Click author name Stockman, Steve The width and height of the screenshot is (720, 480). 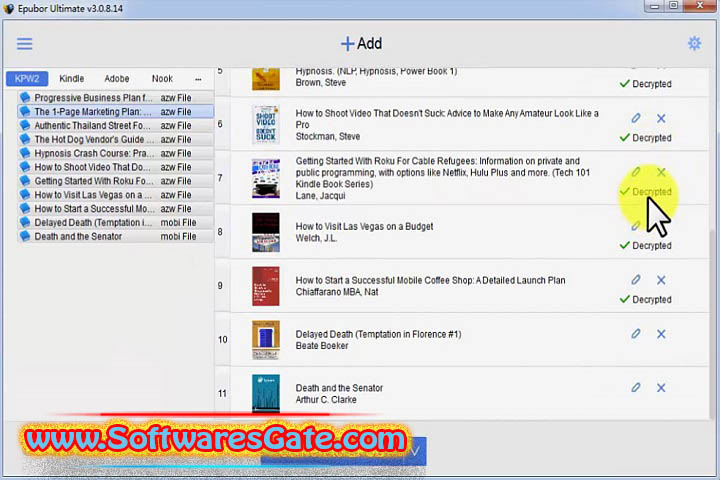point(328,136)
